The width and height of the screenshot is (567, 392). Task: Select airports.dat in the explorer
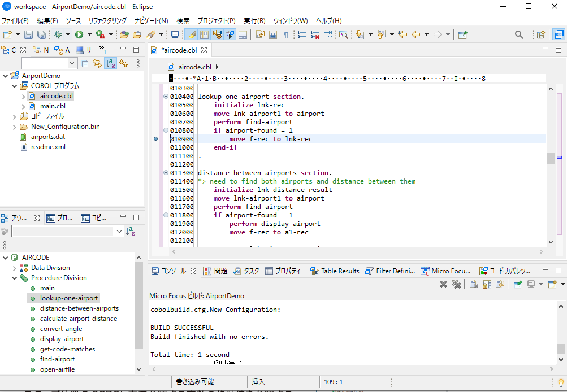[x=47, y=137]
